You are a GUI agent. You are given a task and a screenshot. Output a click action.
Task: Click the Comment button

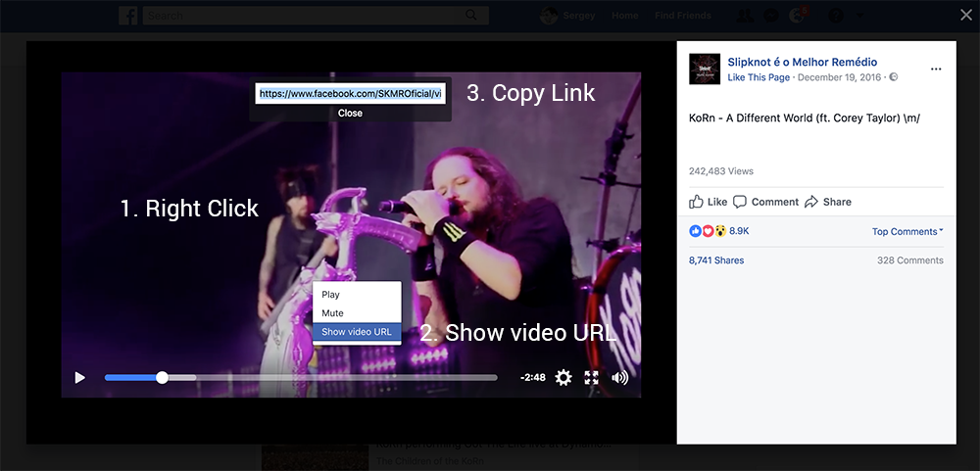pyautogui.click(x=765, y=202)
